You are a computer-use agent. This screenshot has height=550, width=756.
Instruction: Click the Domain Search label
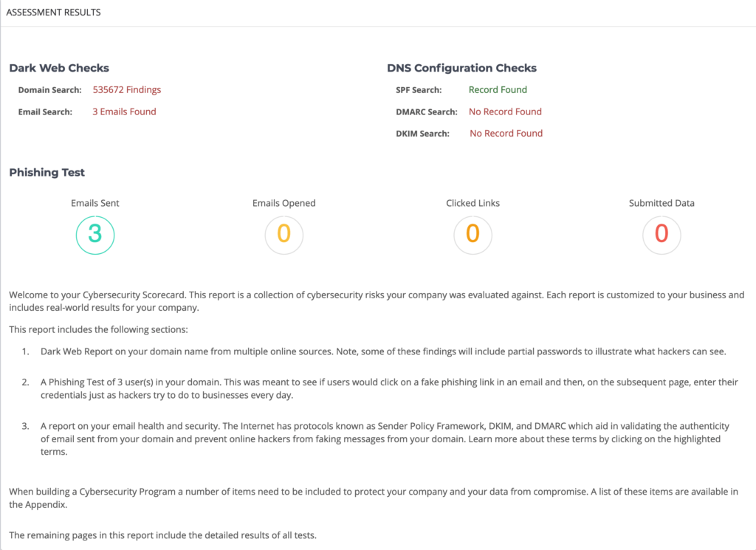[49, 90]
